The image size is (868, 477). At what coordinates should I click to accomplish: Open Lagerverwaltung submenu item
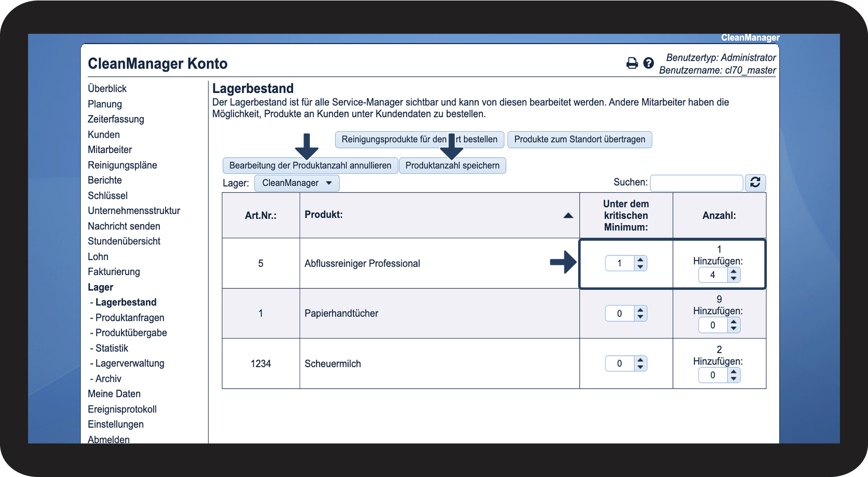(130, 364)
